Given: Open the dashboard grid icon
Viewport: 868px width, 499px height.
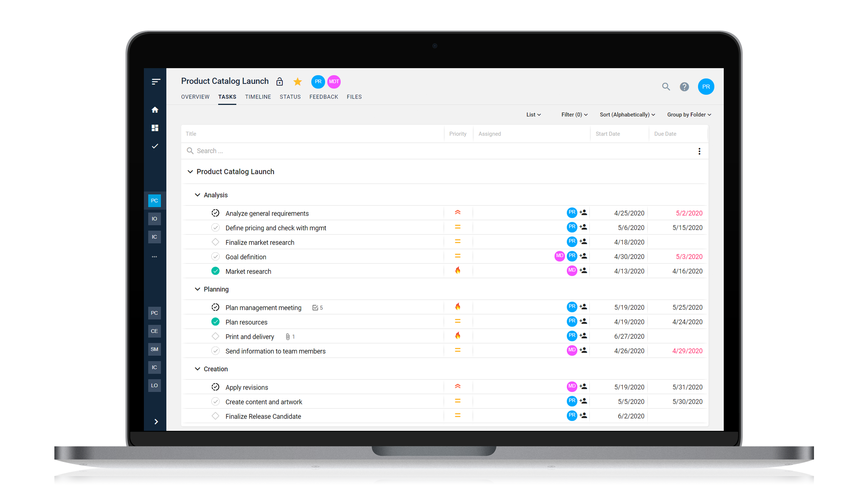Looking at the screenshot, I should click(155, 128).
